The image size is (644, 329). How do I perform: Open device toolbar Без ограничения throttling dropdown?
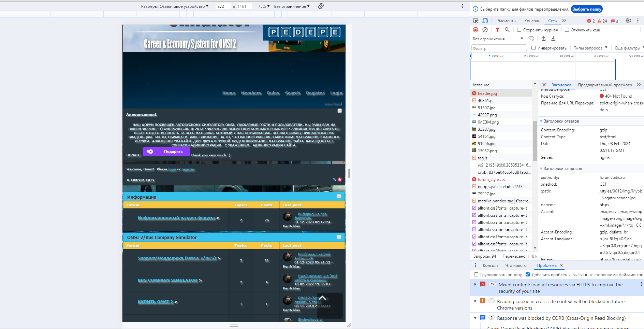[x=292, y=6]
